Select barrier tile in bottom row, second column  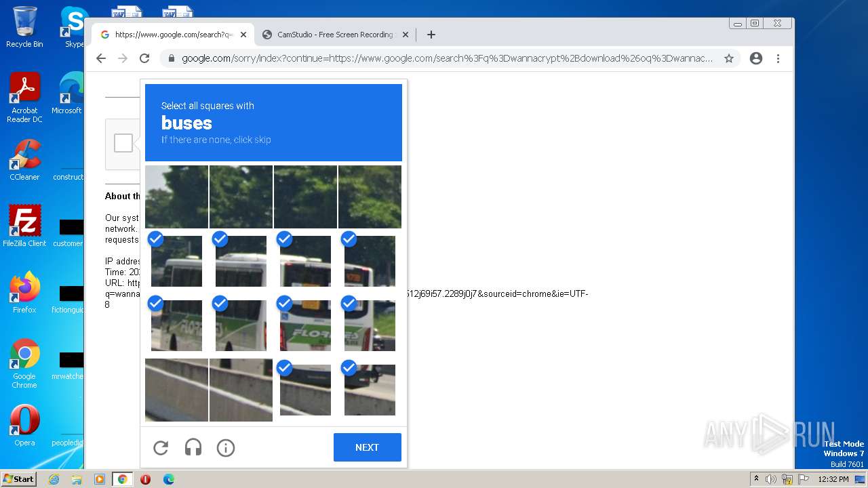pyautogui.click(x=241, y=390)
